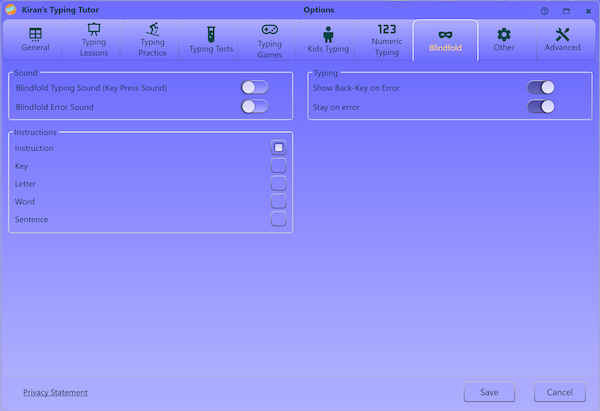This screenshot has width=600, height=411.
Task: Open Advanced tools icon tab
Action: pyautogui.click(x=562, y=34)
